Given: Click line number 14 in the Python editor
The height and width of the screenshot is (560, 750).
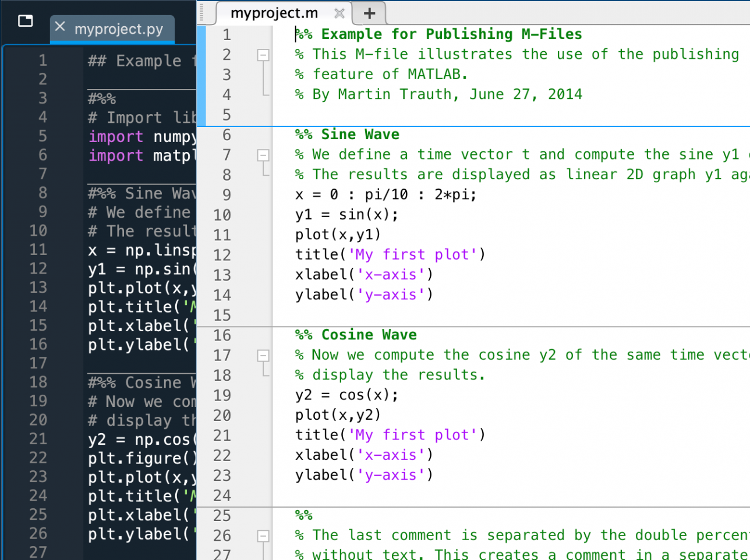Looking at the screenshot, I should coord(38,307).
